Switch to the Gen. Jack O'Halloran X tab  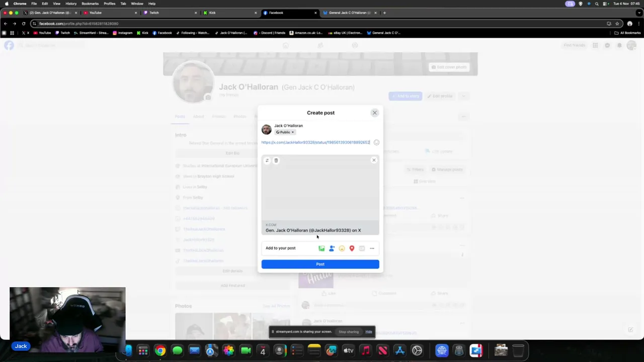coord(50,13)
